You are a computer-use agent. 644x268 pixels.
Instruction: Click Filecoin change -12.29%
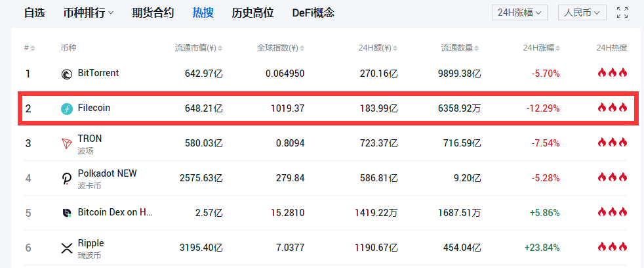(543, 108)
